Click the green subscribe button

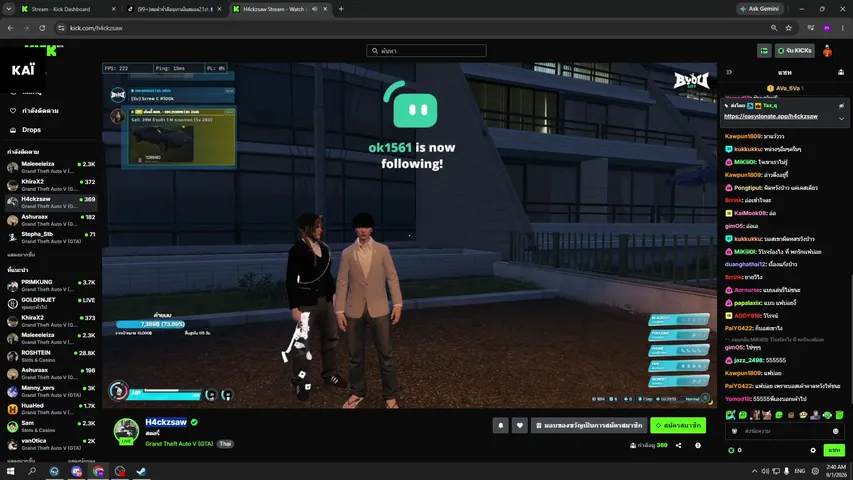click(678, 426)
